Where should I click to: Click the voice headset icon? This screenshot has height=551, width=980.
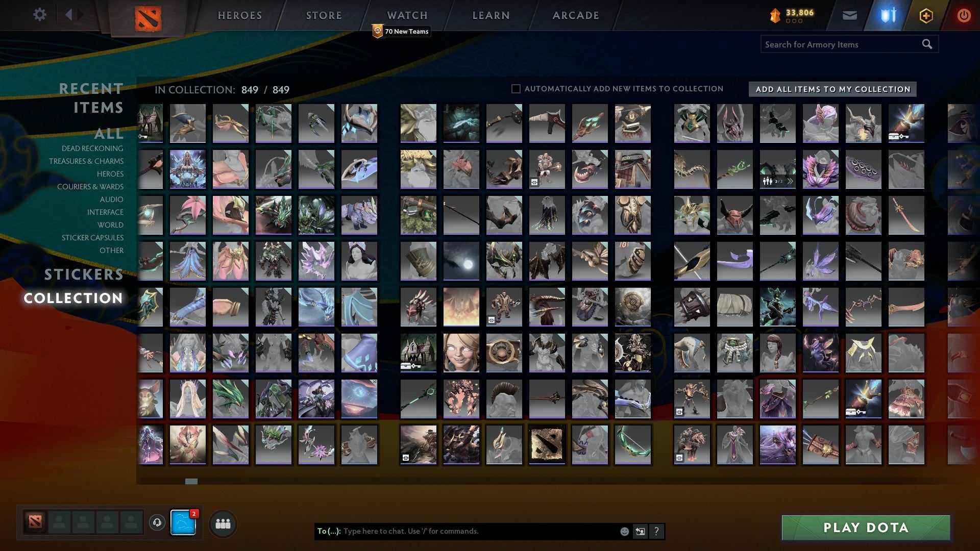(x=157, y=522)
